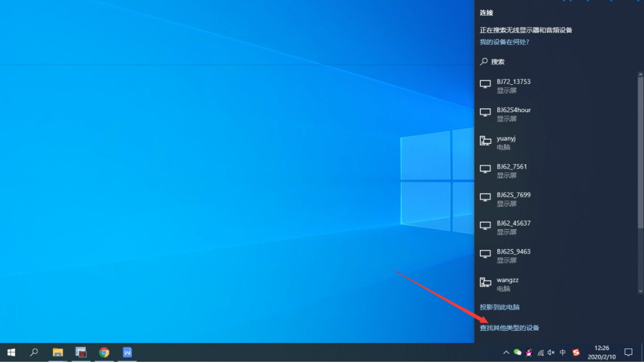The width and height of the screenshot is (644, 363).
Task: Connect to device BJ62S_9463
Action: (x=556, y=256)
